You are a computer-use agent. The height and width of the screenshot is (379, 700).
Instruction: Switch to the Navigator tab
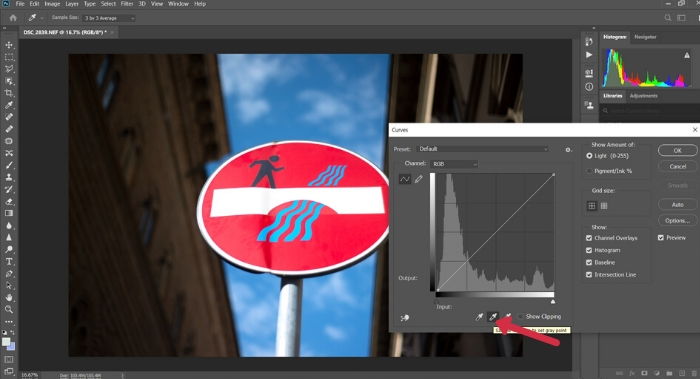click(x=645, y=37)
